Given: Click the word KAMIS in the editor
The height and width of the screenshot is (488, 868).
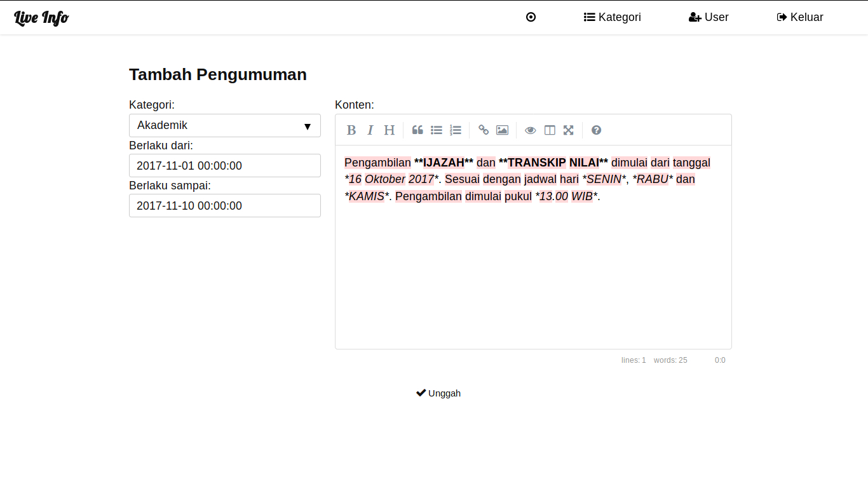Looking at the screenshot, I should (367, 196).
